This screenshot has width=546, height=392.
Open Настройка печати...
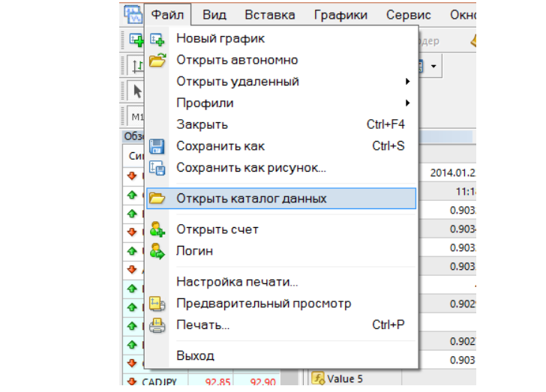281,282
